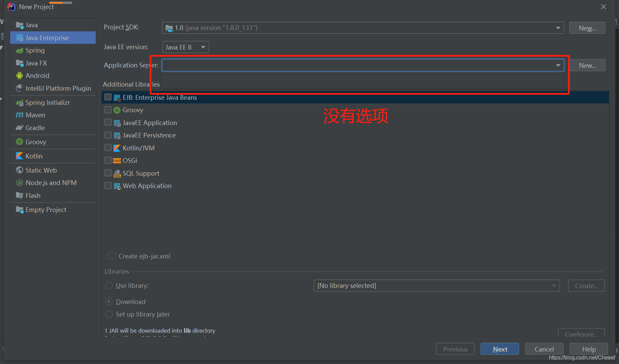
Task: Click the Spring leaf icon
Action: coord(20,51)
